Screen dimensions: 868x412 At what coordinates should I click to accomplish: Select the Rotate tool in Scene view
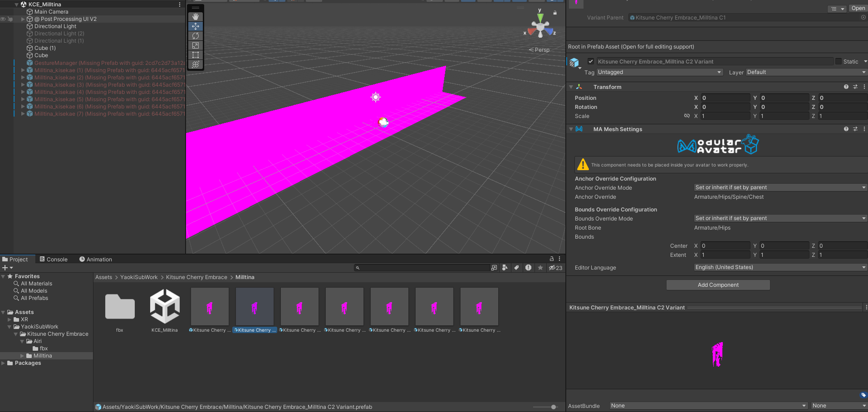(196, 36)
